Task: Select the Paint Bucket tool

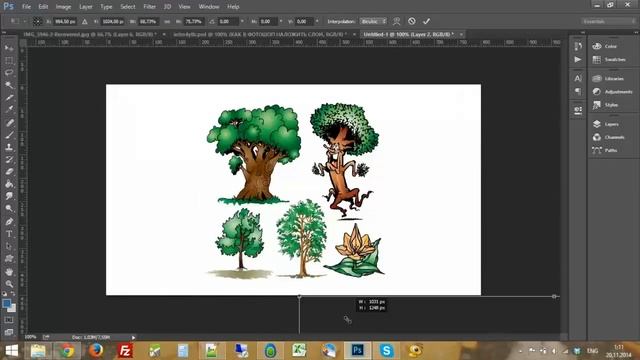Action: click(9, 184)
